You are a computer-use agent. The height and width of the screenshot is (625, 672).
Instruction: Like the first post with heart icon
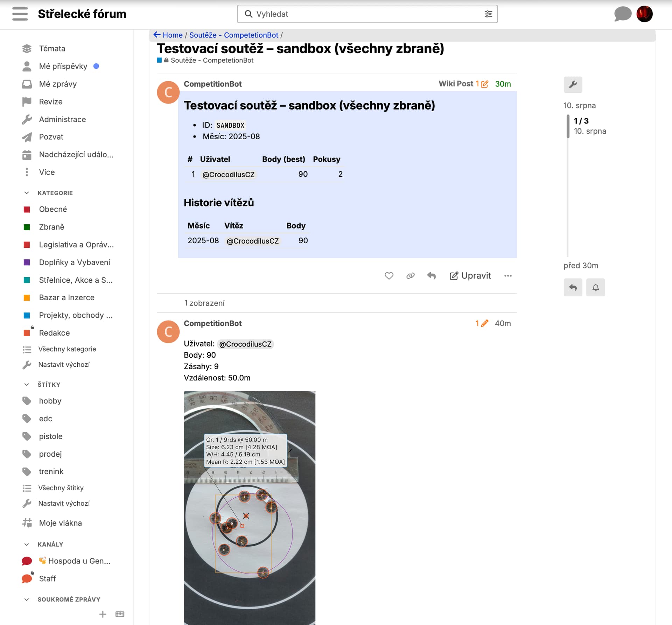[x=389, y=276]
